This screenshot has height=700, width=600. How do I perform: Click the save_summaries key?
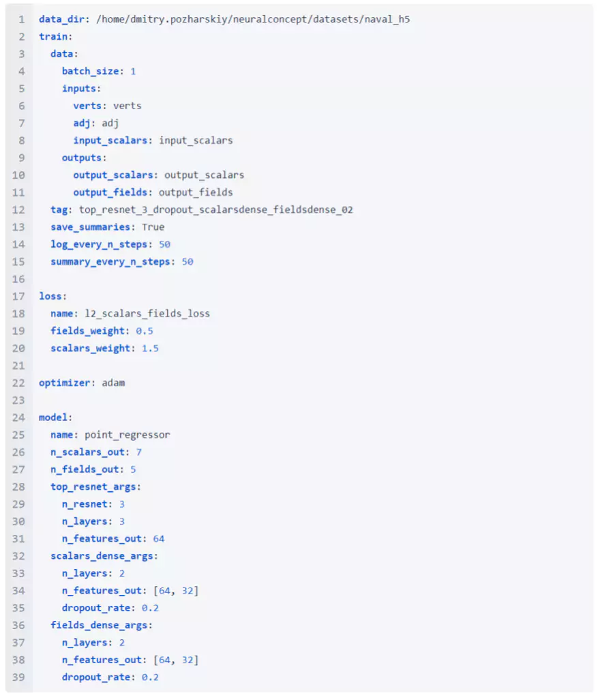pyautogui.click(x=90, y=227)
